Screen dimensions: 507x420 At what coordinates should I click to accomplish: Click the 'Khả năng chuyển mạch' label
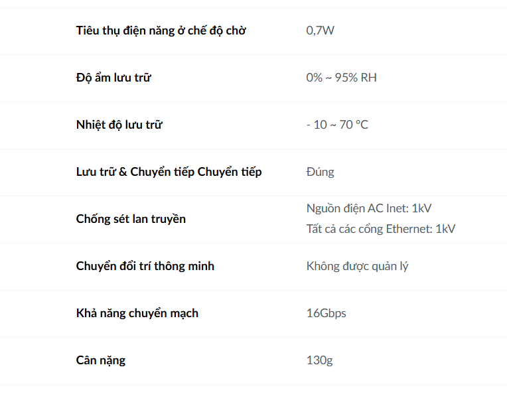[137, 313]
